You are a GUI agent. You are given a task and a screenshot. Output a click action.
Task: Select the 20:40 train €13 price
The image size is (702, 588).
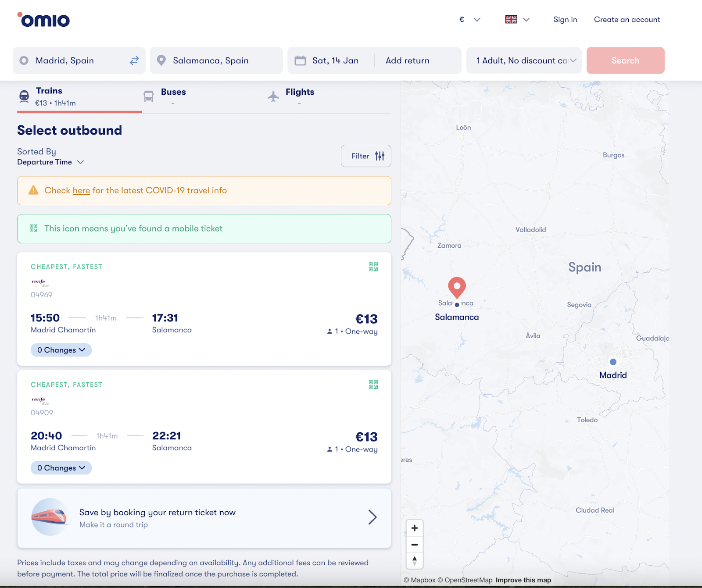point(366,437)
